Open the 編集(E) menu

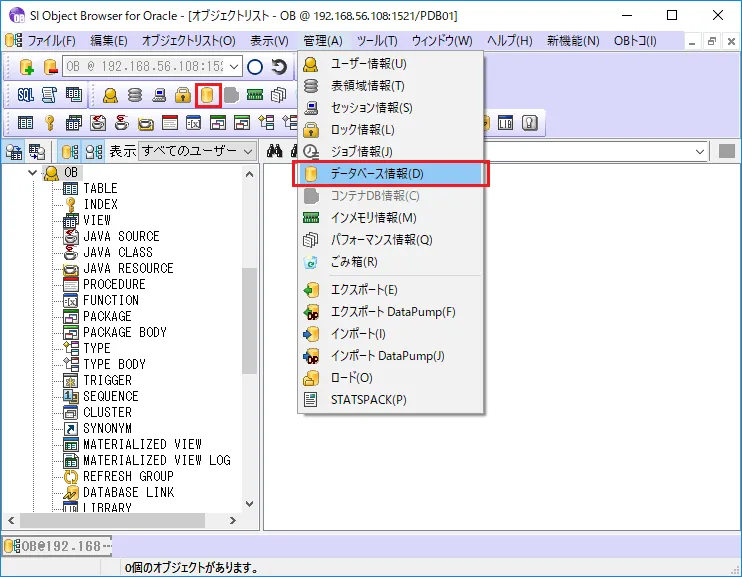[x=109, y=41]
